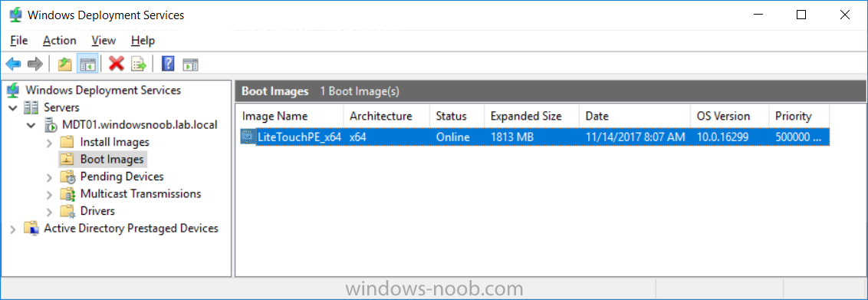Toggle the Show/Hide Console Tree icon
868x300 pixels.
pos(87,64)
